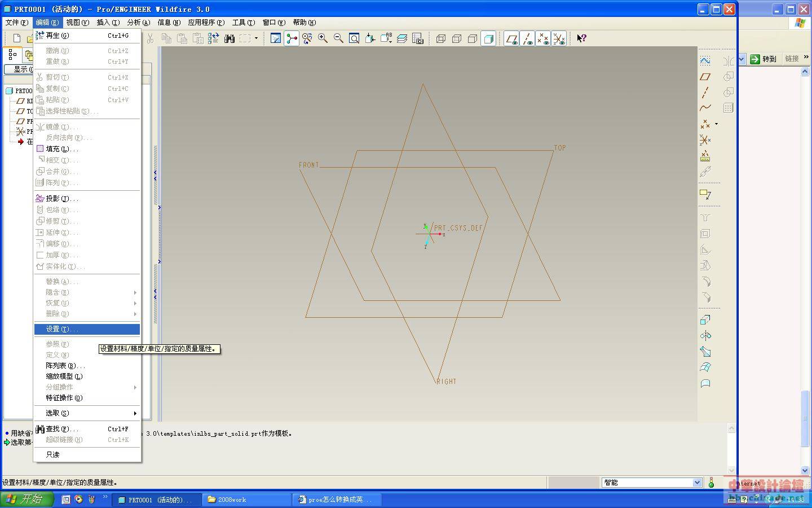Click the 开始 Start button
Screen dimensions: 812x508
tap(27, 500)
